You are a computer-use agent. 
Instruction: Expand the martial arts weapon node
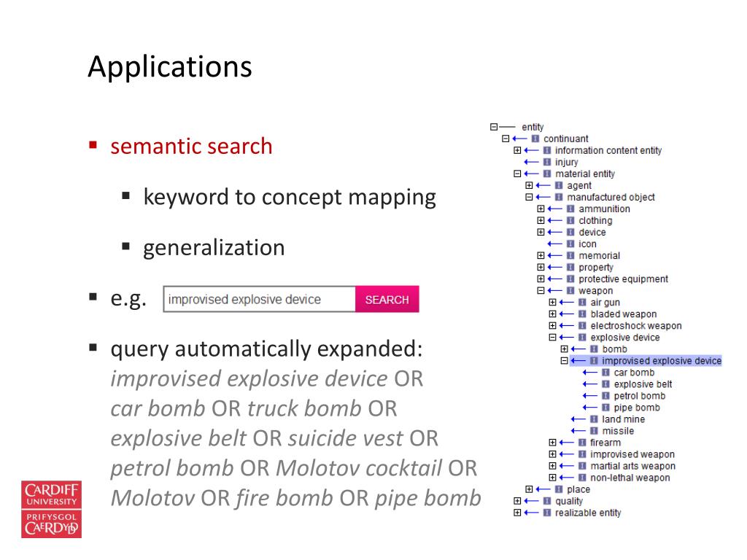pos(552,466)
